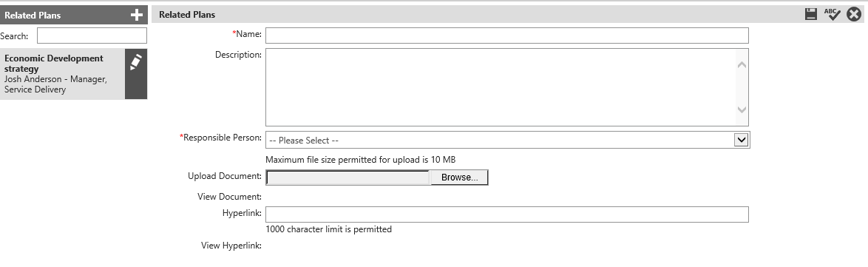Close the Related Plans form with X icon
Viewport: 868px width, 267px height.
[x=854, y=14]
